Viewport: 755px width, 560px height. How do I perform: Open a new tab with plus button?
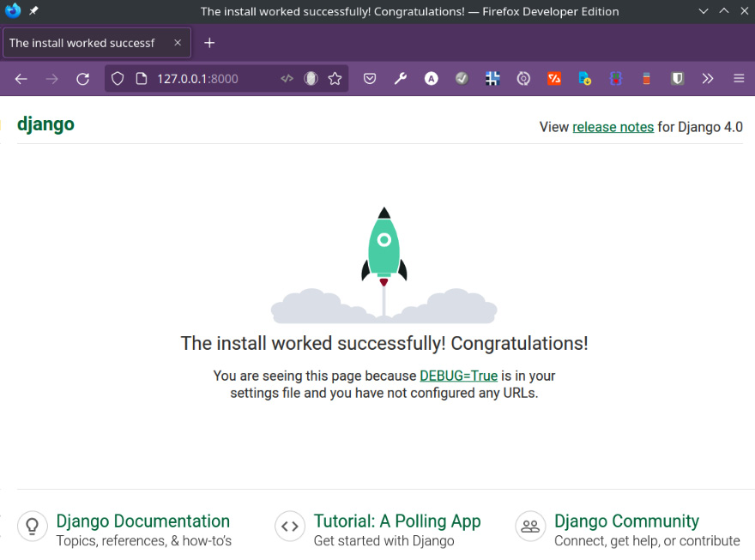(209, 43)
